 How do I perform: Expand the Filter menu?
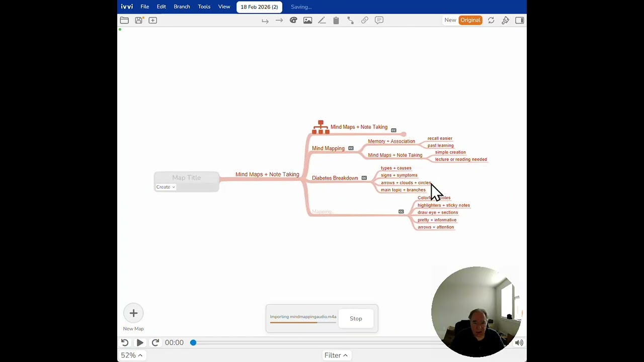coord(336,355)
